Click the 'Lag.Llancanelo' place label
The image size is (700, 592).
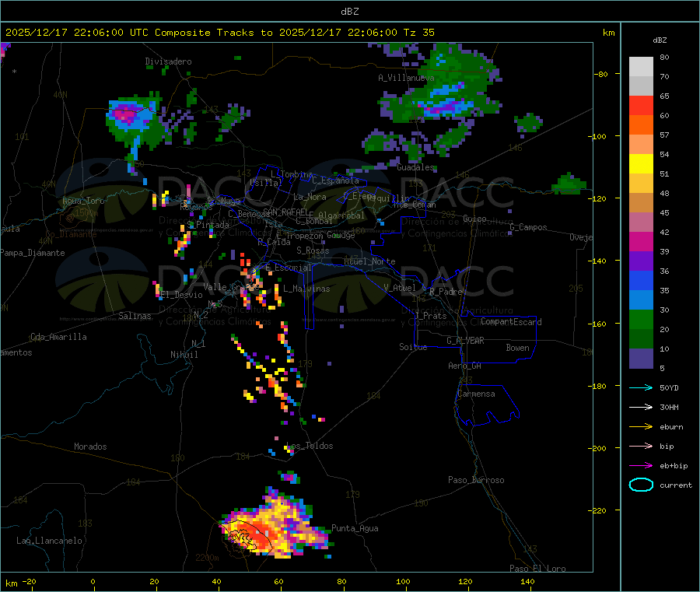(49, 541)
